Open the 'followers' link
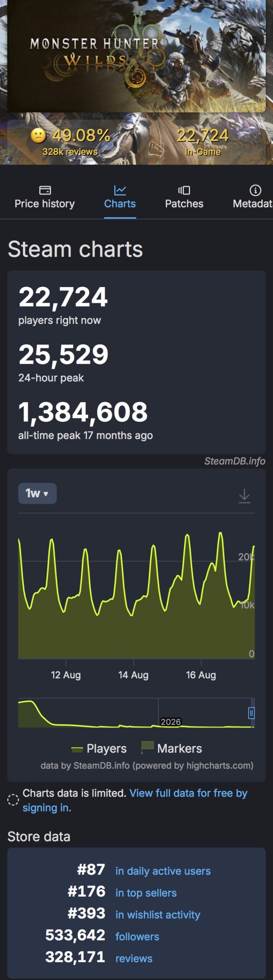Image resolution: width=273 pixels, height=980 pixels. coord(137,936)
